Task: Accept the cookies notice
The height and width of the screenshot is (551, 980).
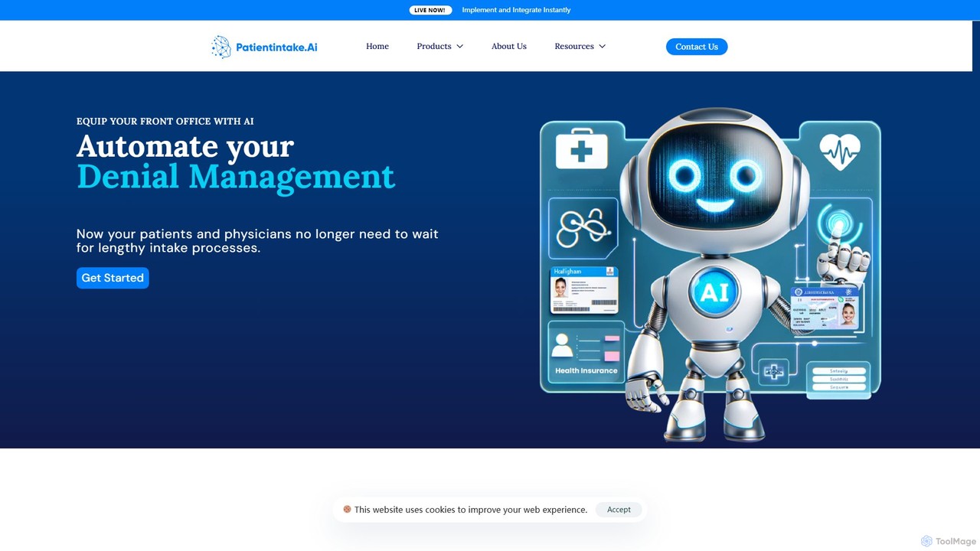Action: pyautogui.click(x=619, y=510)
